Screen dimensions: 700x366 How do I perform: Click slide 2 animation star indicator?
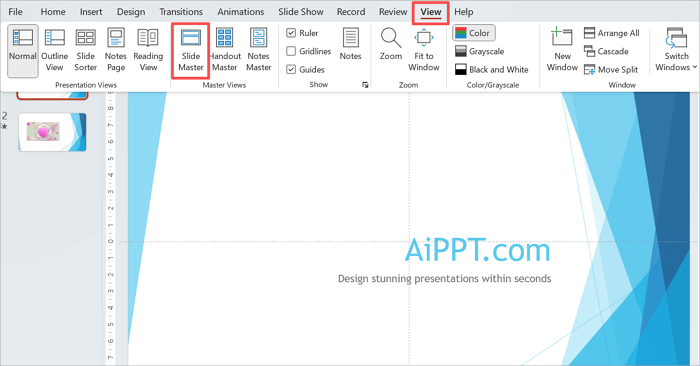pyautogui.click(x=4, y=127)
